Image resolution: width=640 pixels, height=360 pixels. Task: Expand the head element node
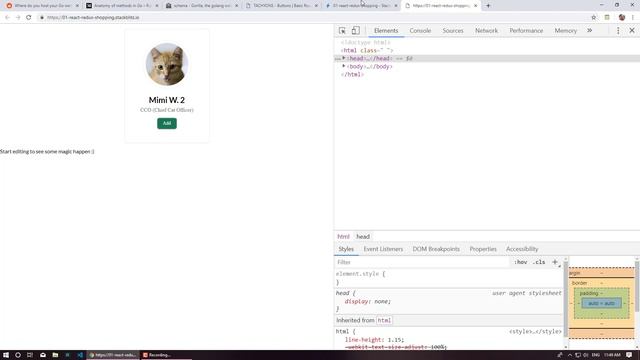click(x=344, y=58)
